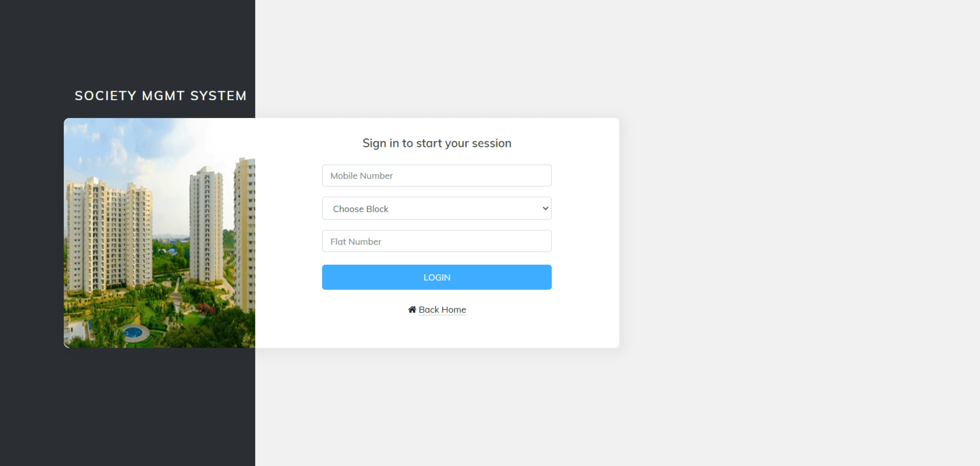This screenshot has height=466, width=980.
Task: Click the 'Flat Number' placeholder text
Action: (355, 241)
